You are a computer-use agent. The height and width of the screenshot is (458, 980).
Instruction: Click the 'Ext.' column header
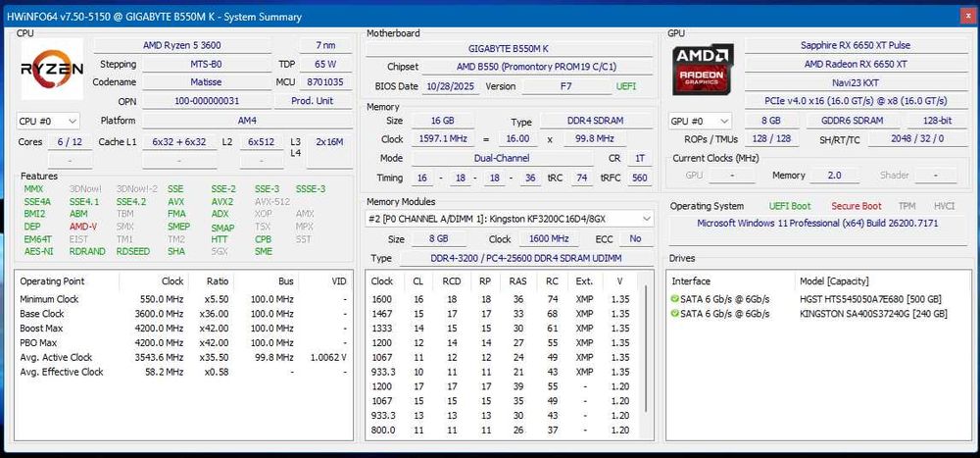click(x=584, y=280)
